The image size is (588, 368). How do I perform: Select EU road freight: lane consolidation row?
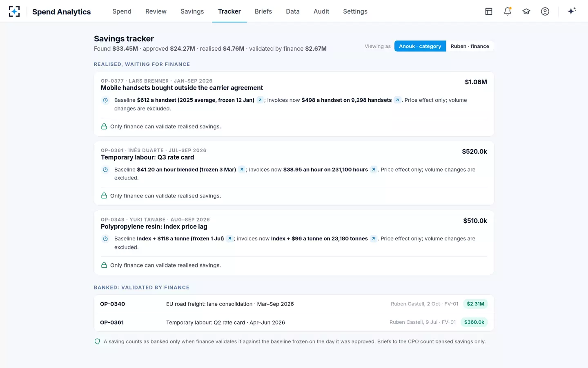(x=294, y=304)
